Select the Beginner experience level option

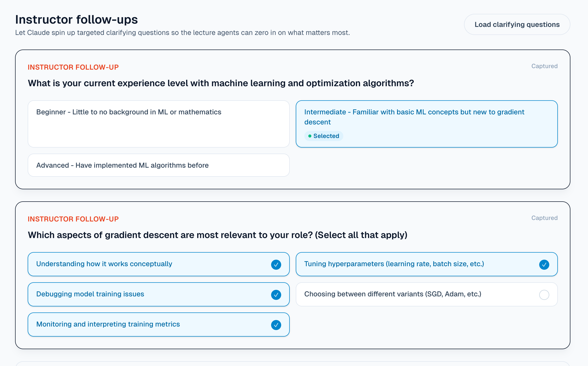tap(158, 124)
